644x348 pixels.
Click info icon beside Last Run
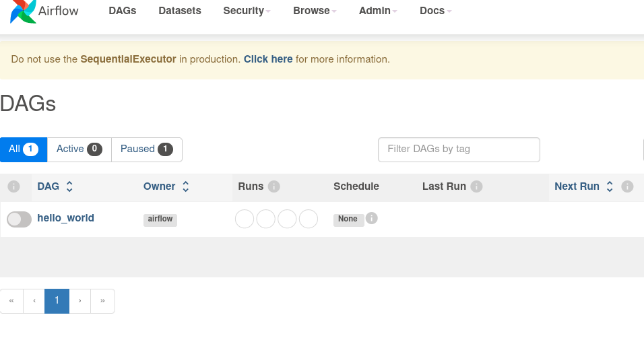pos(477,186)
